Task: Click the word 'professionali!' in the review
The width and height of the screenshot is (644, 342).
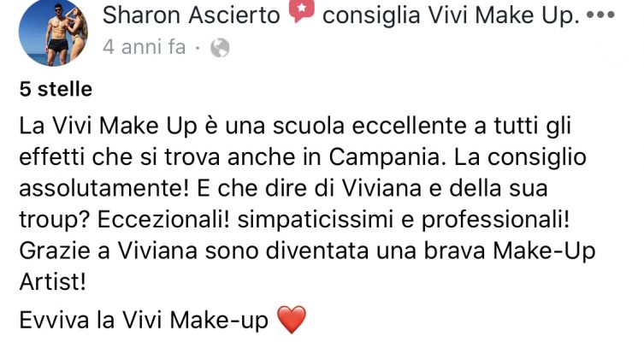Action: 495,220
